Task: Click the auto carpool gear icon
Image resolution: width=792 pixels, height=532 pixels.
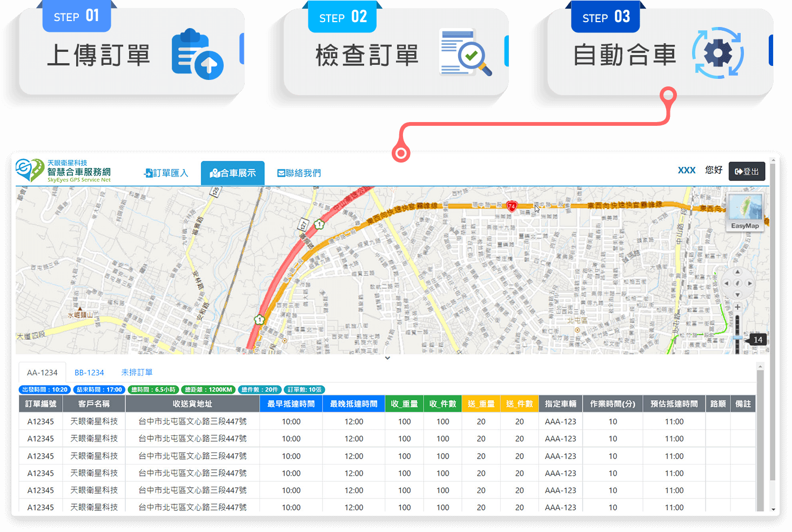Action: (718, 53)
